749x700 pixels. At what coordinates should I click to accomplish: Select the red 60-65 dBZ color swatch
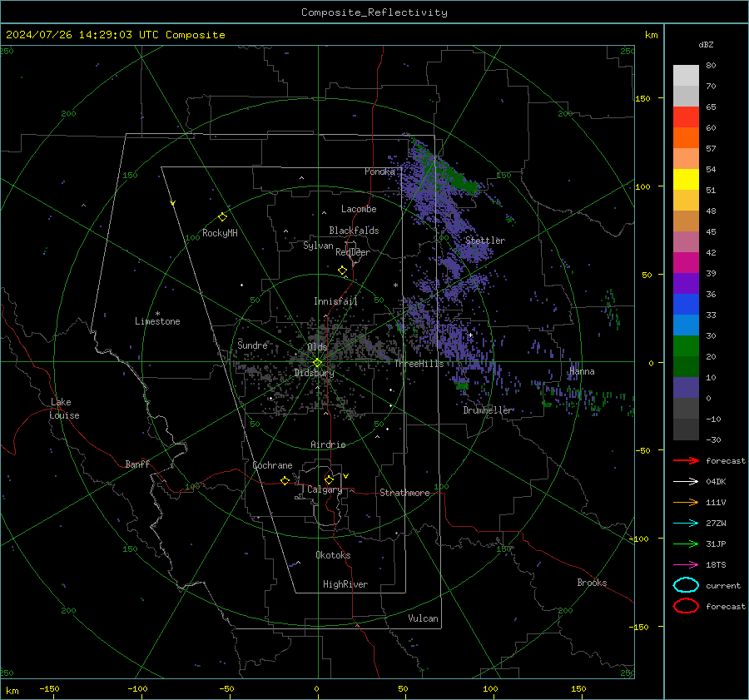(x=686, y=117)
